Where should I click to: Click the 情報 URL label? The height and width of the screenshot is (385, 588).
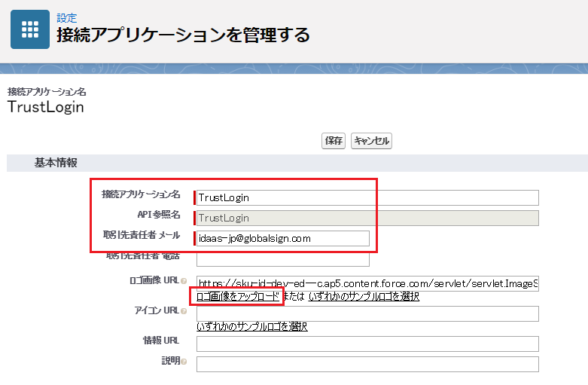point(161,341)
